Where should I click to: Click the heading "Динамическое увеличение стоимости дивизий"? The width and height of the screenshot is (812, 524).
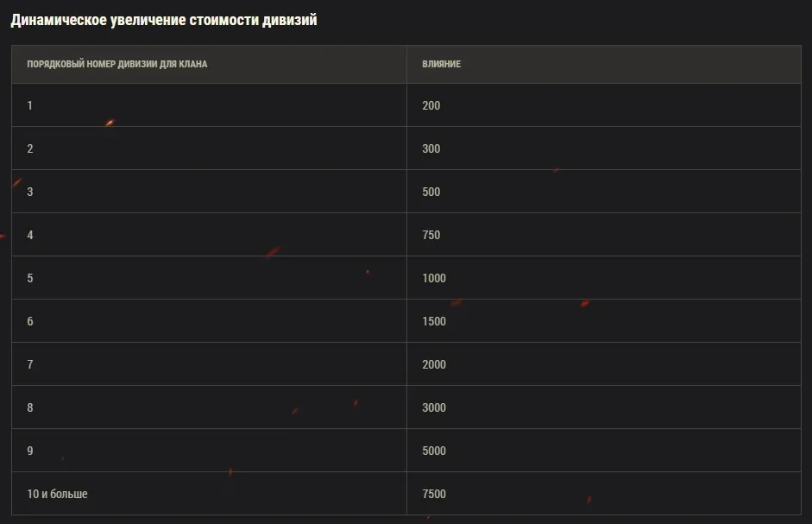point(164,20)
